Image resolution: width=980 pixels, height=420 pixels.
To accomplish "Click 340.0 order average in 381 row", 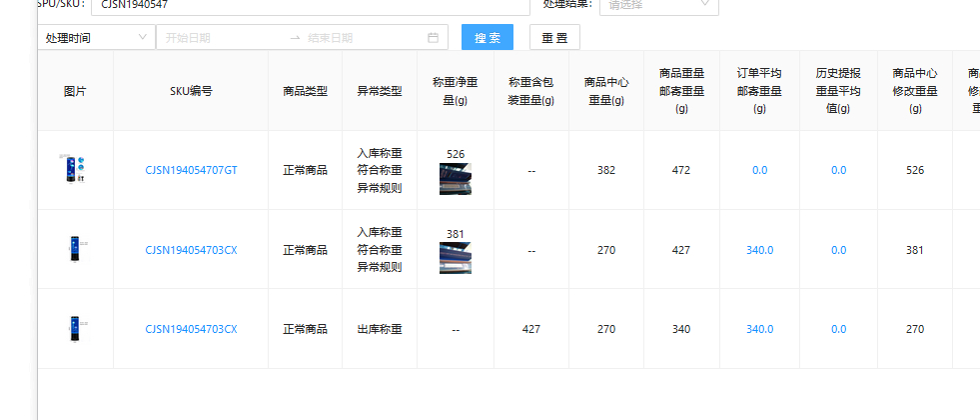I will [760, 250].
